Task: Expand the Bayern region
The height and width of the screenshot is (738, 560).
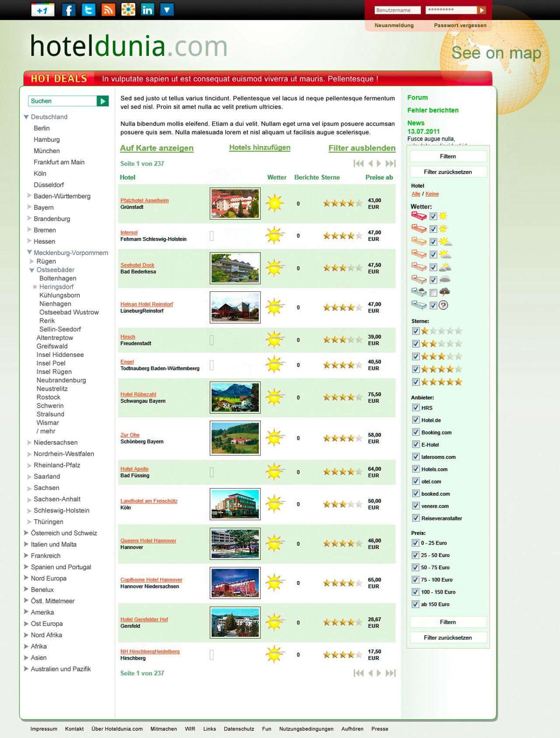Action: tap(29, 207)
